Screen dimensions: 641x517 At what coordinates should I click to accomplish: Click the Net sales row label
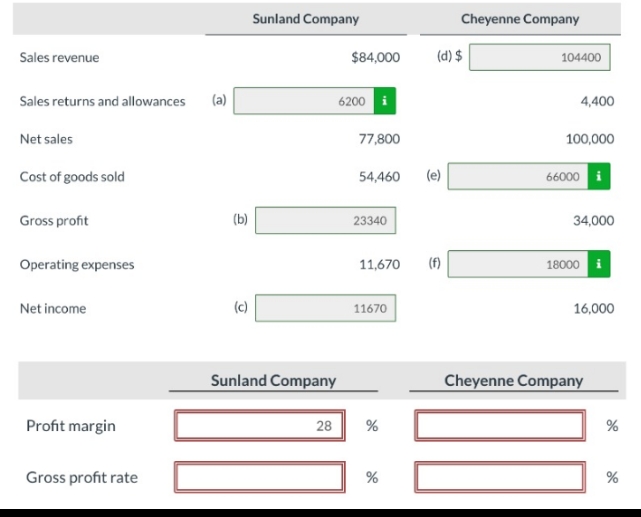(x=46, y=139)
